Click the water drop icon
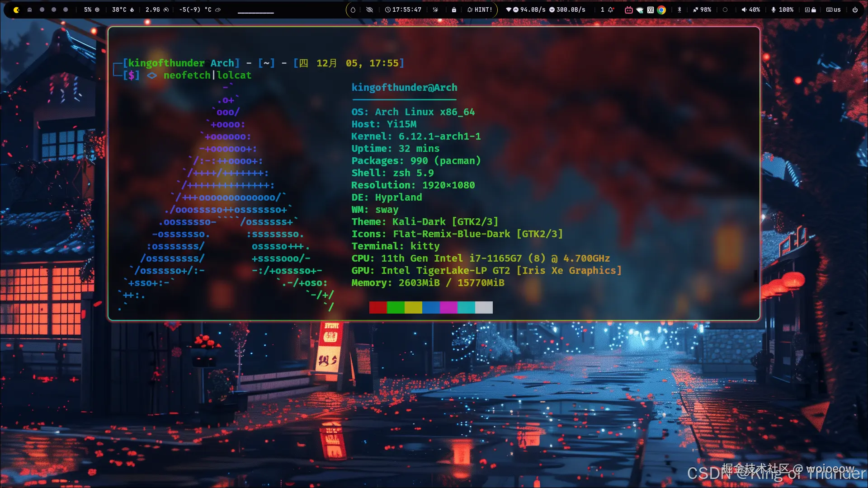The width and height of the screenshot is (868, 488). coord(353,9)
